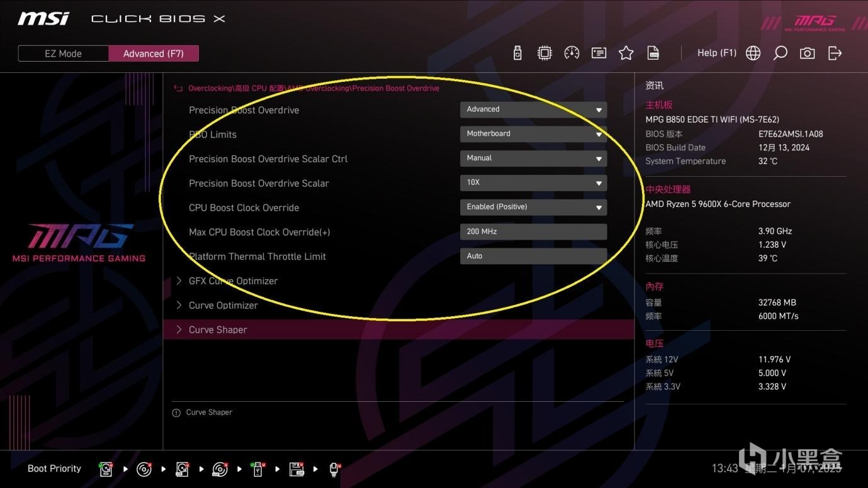
Task: Select the hard disk boot device icon
Action: coord(106,469)
